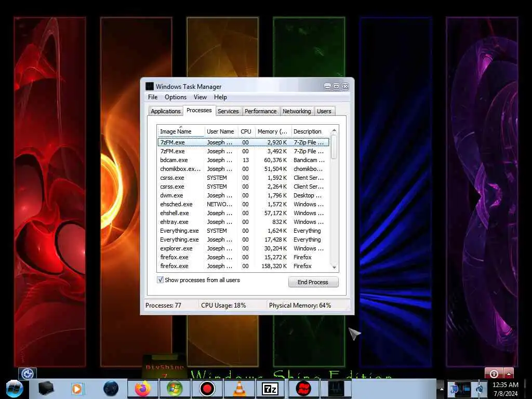The image size is (532, 399).
Task: Click the network tray icon
Action: [454, 389]
